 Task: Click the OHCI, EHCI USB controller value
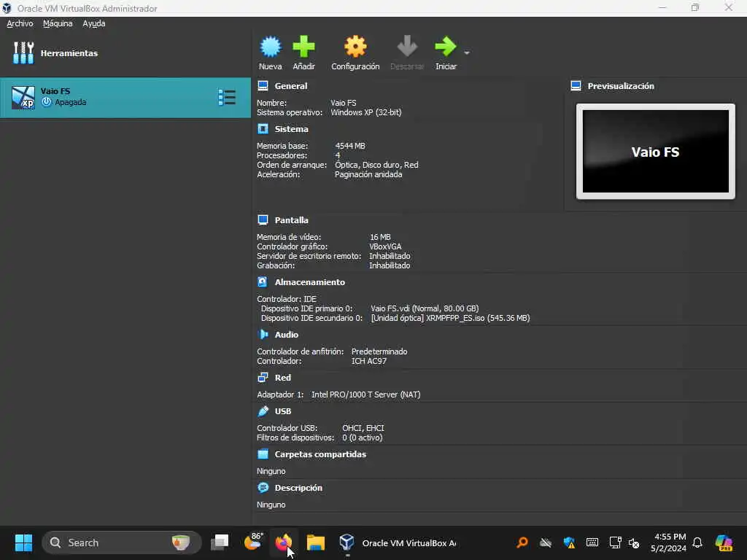pos(363,428)
